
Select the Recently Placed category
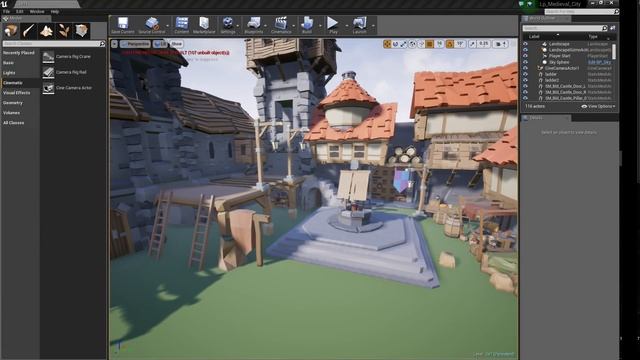pyautogui.click(x=20, y=53)
